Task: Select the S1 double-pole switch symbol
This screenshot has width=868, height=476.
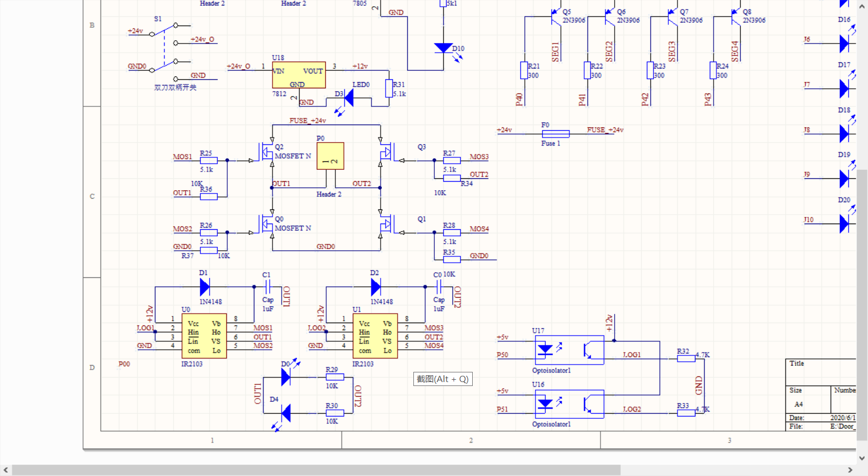Action: click(164, 52)
